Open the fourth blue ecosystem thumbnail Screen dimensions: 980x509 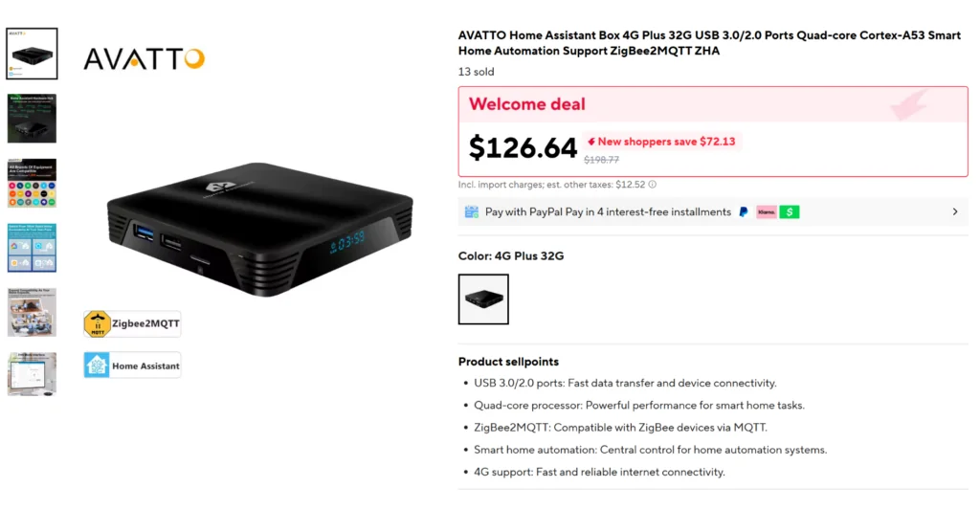tap(32, 248)
